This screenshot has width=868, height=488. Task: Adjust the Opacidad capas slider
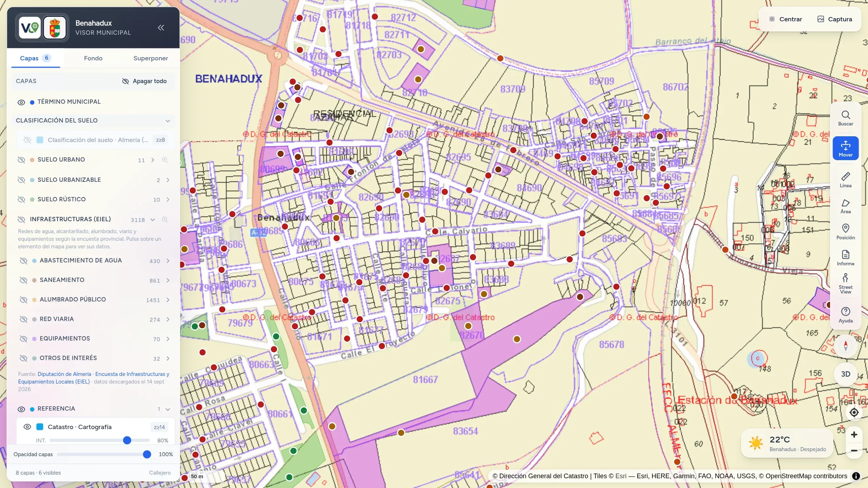pyautogui.click(x=104, y=454)
